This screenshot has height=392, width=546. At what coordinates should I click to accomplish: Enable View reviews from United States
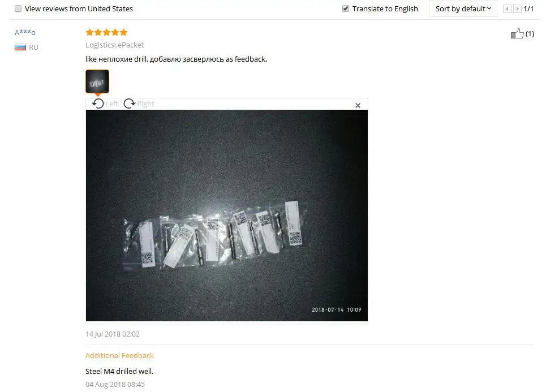click(18, 8)
